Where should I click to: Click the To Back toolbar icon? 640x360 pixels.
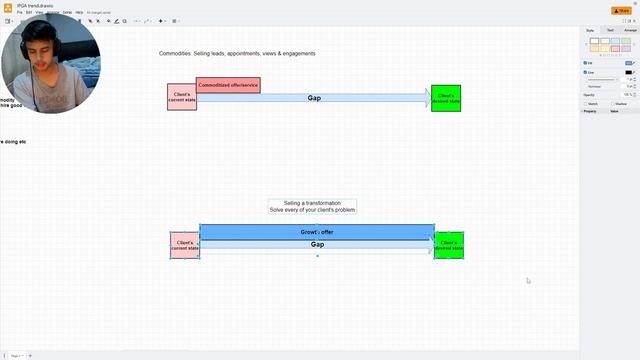[98, 21]
